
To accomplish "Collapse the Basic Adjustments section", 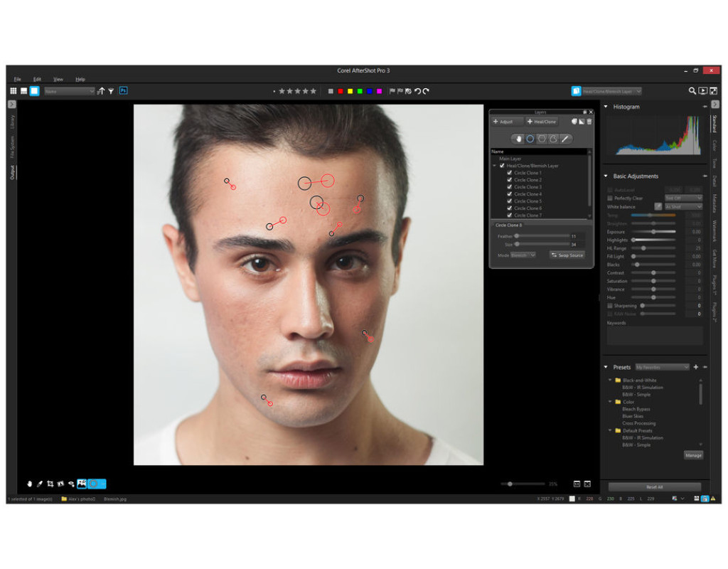I will click(606, 176).
